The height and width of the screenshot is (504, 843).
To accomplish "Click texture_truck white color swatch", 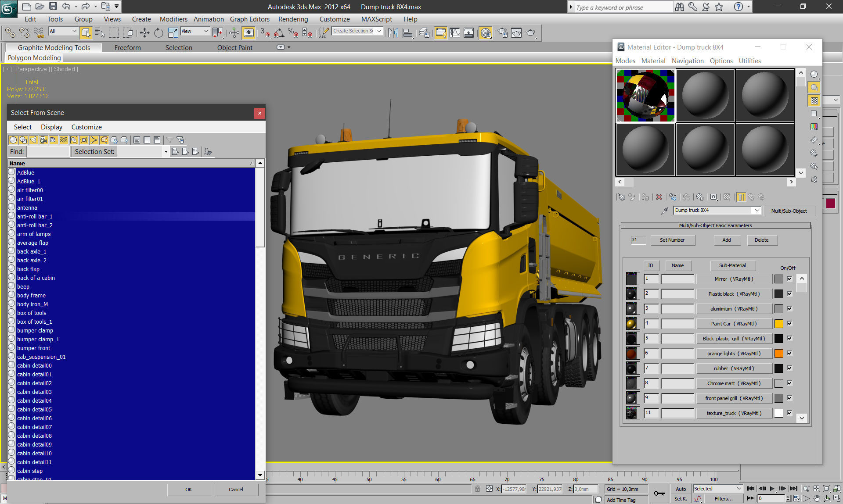I will 779,413.
